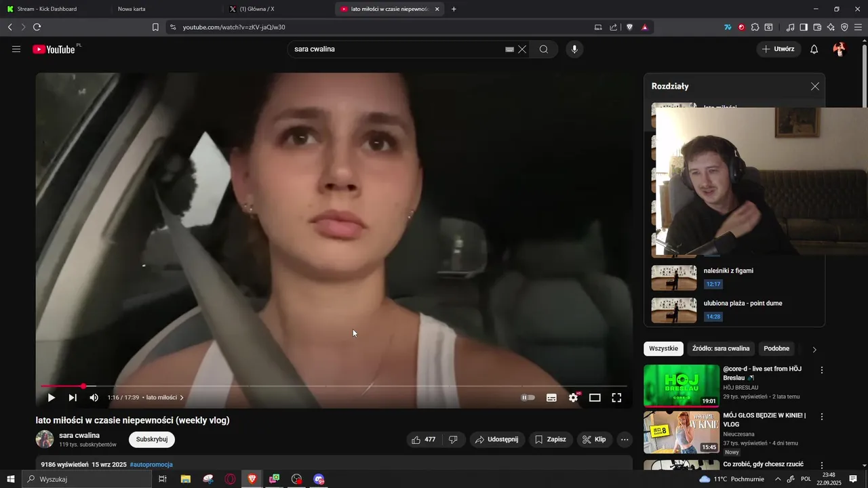Play the video
The width and height of the screenshot is (868, 488).
coord(51,398)
